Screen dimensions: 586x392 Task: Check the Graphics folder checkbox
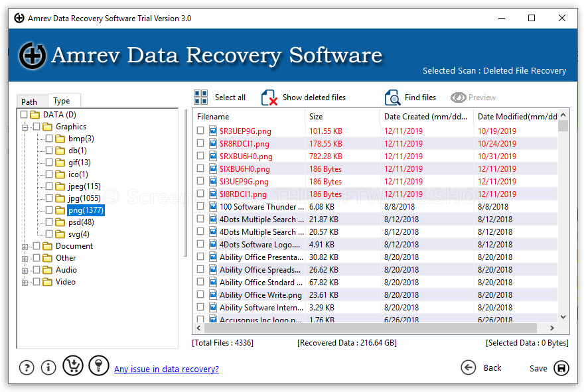point(37,126)
